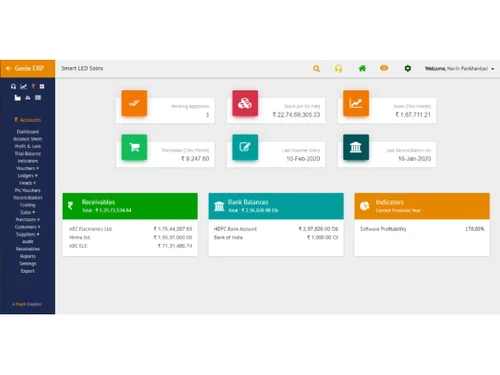The width and height of the screenshot is (500, 375).
Task: Click the green Purchases cart tile icon
Action: point(134,147)
